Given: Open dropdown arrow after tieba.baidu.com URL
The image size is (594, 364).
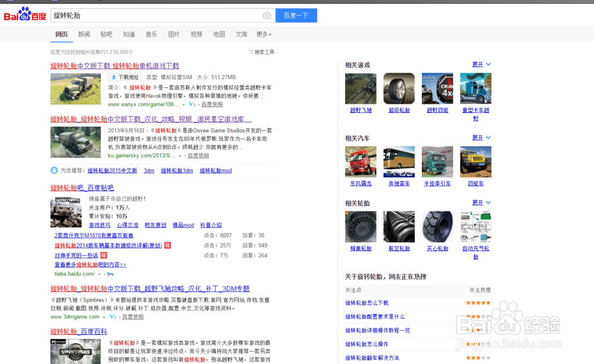Looking at the screenshot, I should click(100, 274).
